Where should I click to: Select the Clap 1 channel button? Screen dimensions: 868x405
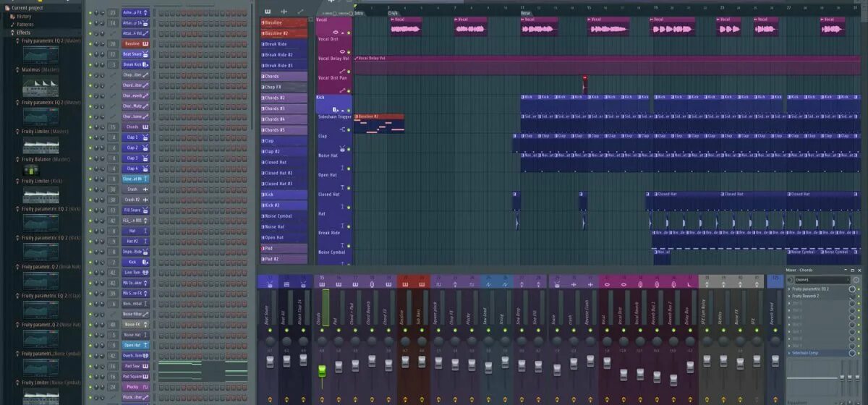click(135, 137)
